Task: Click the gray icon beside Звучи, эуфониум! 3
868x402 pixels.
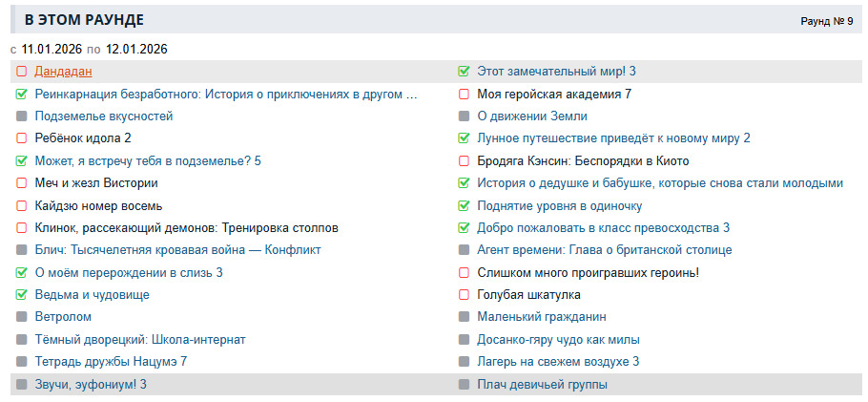Action: (x=22, y=385)
